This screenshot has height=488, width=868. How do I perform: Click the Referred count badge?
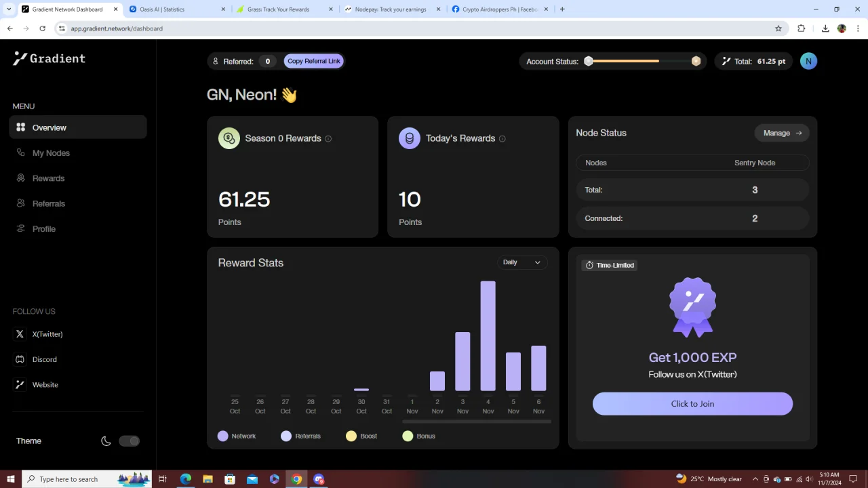pos(267,61)
